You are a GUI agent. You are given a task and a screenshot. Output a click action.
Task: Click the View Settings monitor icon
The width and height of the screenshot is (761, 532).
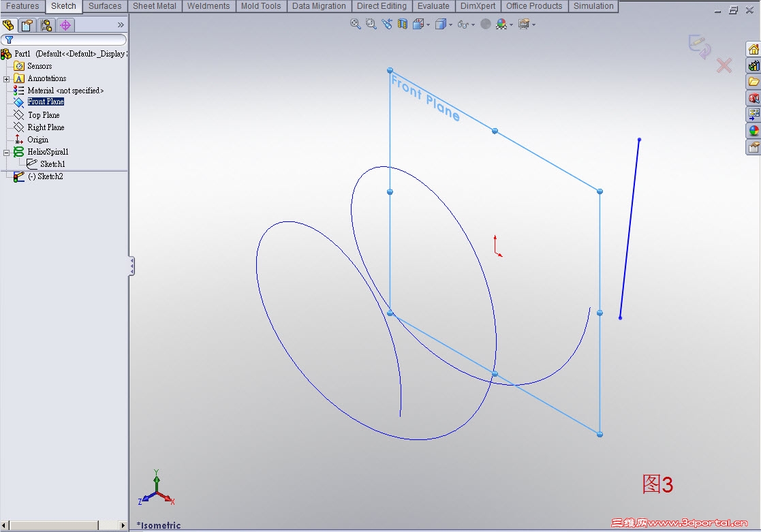524,24
